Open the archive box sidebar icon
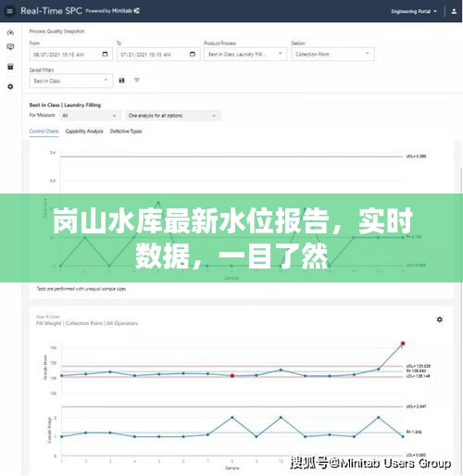 (10, 67)
